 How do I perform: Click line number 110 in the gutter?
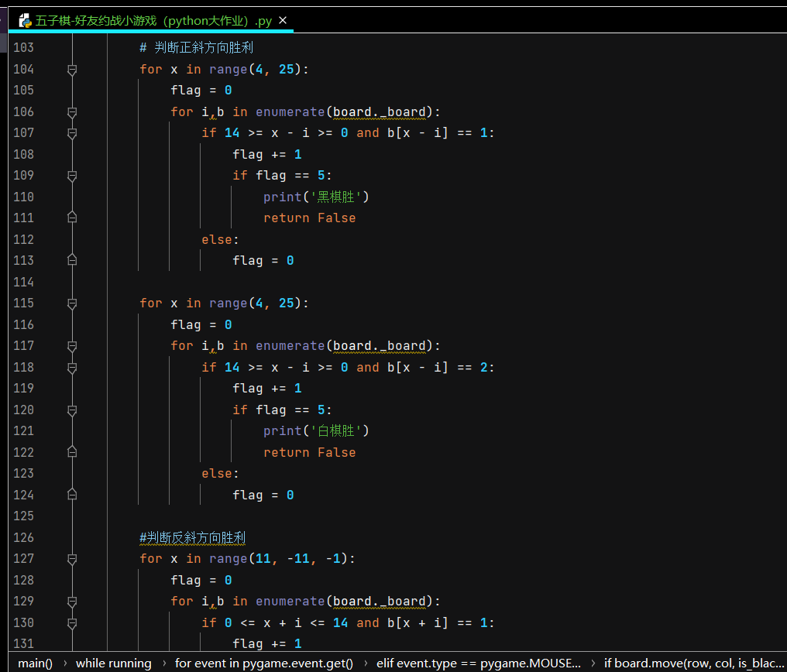(23, 197)
